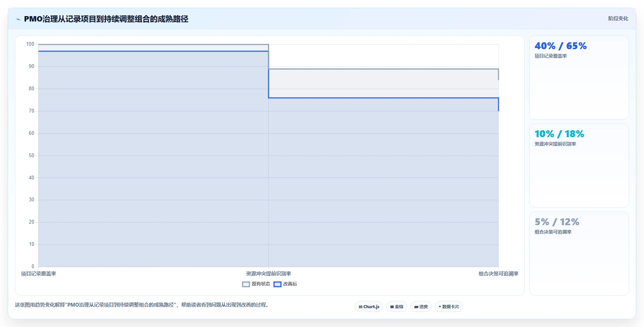The width and height of the screenshot is (644, 327).
Task: Click the 100 tick on the y-axis
Action: [x=30, y=44]
